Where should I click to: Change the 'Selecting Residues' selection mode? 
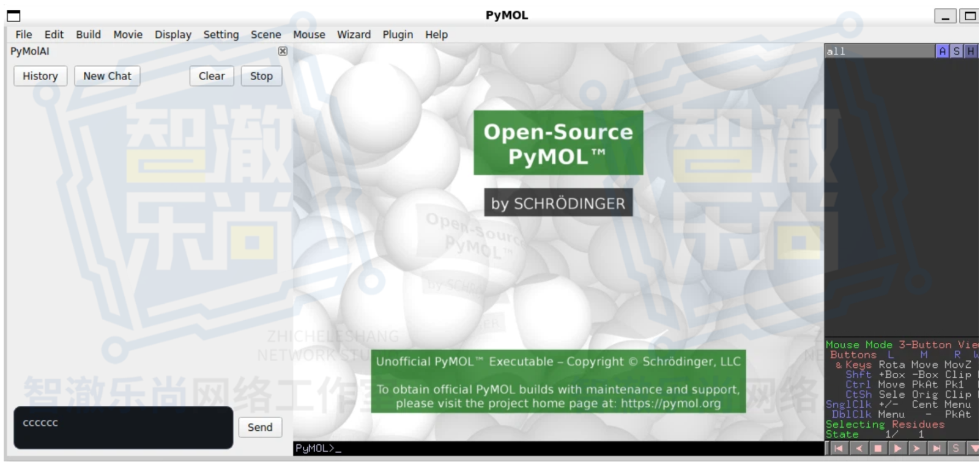tap(885, 424)
